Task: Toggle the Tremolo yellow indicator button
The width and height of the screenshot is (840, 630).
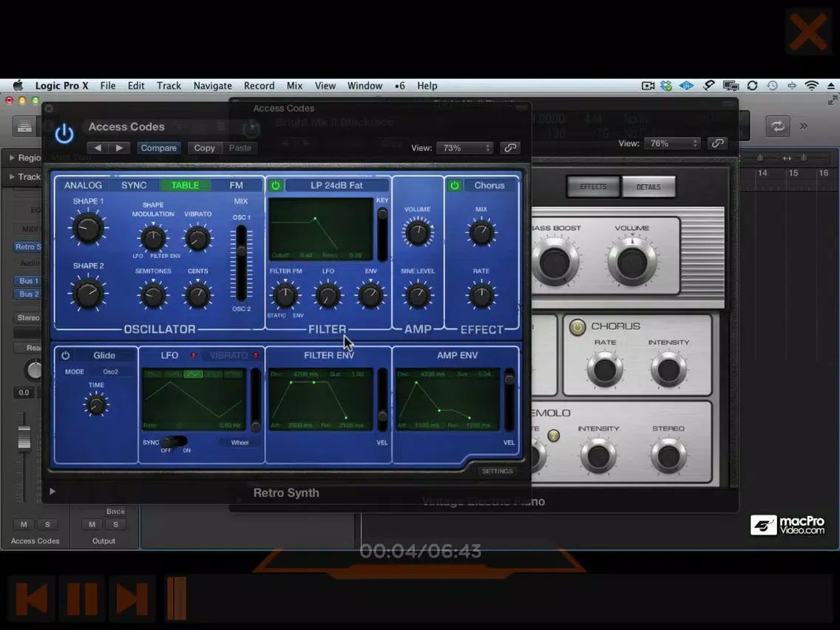Action: pos(554,436)
